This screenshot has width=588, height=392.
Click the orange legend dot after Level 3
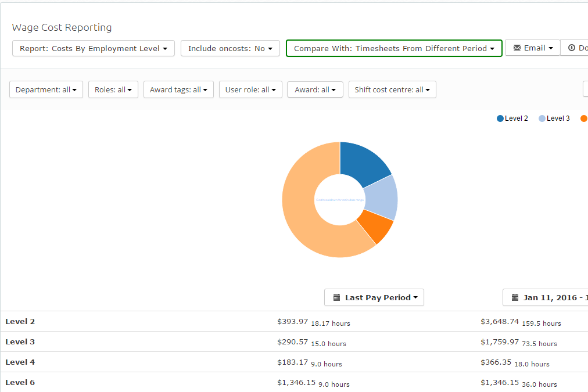pyautogui.click(x=584, y=118)
